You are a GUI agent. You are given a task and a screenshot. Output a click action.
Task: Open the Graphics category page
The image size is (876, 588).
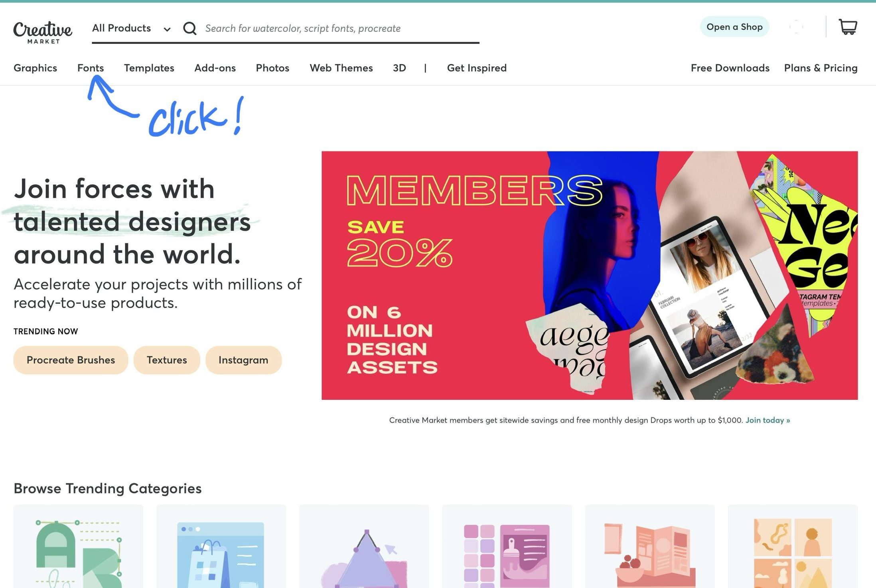35,68
